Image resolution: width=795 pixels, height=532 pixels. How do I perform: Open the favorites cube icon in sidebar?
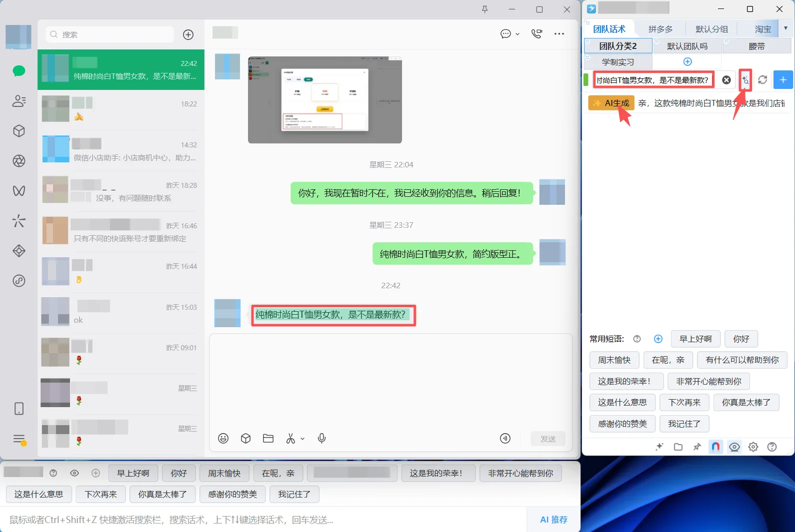19,131
